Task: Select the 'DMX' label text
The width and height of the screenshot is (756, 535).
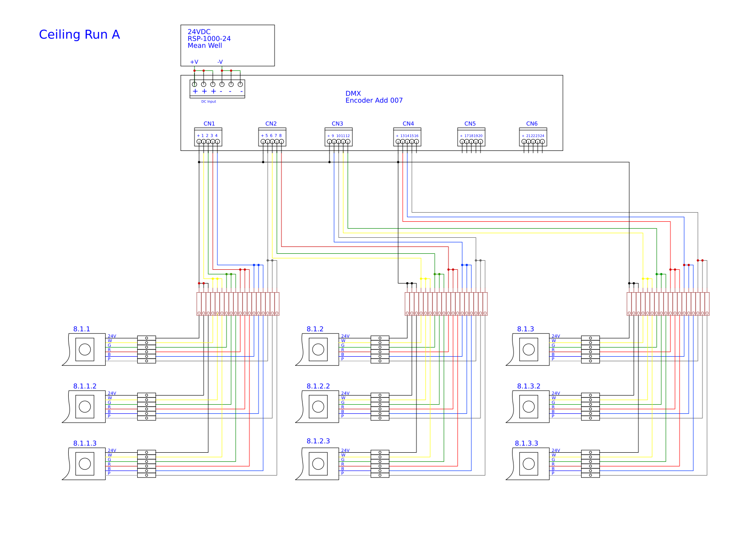Action: (x=353, y=94)
